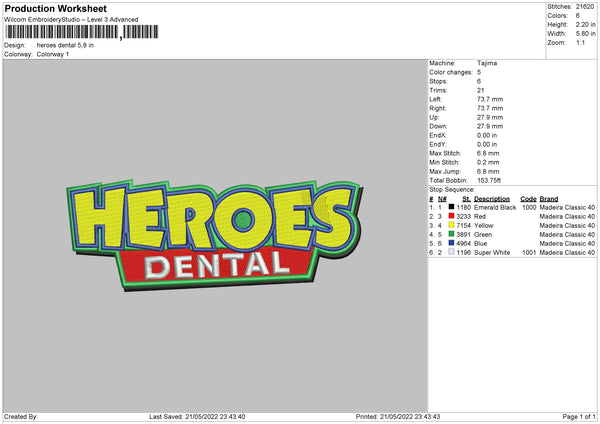Click the 'N#' column header

click(442, 199)
